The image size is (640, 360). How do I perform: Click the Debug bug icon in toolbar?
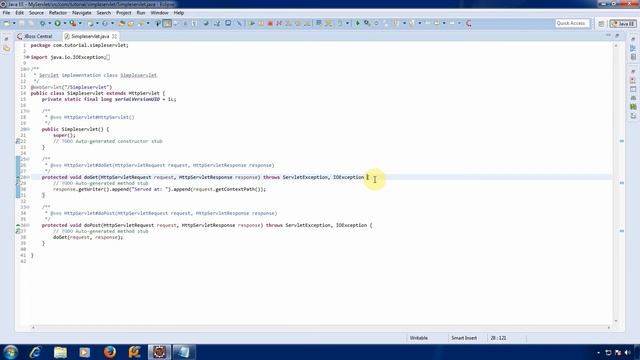coord(42,23)
